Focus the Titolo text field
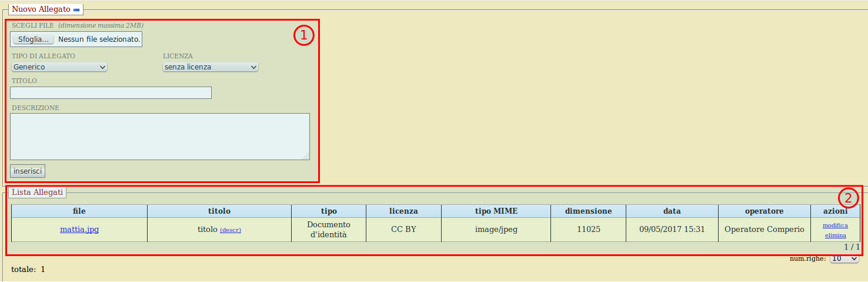 point(111,93)
